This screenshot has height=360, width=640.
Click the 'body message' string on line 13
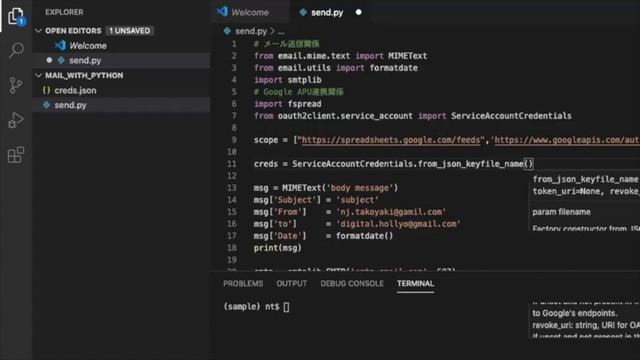360,188
